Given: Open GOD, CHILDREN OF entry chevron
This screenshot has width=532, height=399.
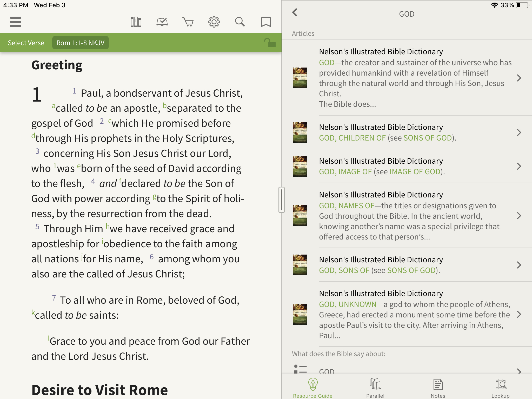Looking at the screenshot, I should (519, 132).
